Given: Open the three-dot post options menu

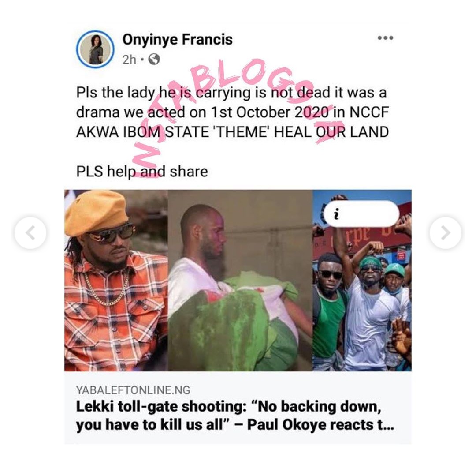Looking at the screenshot, I should click(x=386, y=38).
